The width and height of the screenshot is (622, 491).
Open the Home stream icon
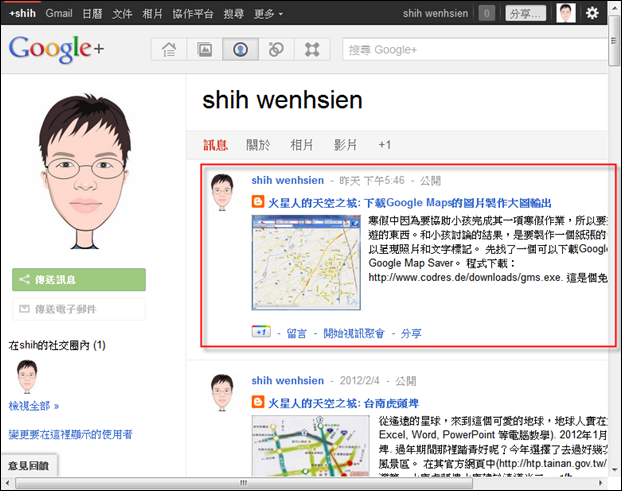(x=169, y=50)
